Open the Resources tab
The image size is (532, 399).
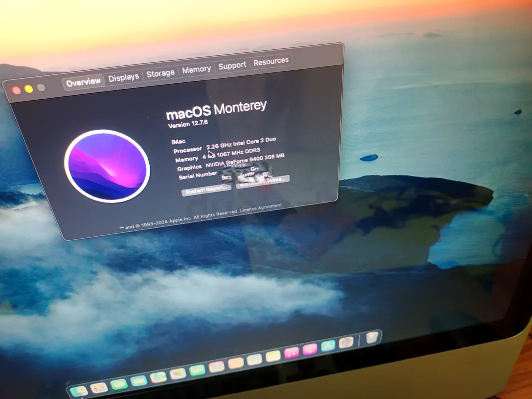click(x=271, y=61)
